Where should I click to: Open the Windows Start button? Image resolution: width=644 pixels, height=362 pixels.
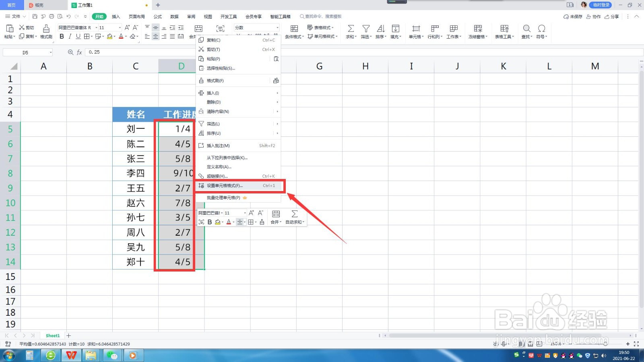pyautogui.click(x=9, y=355)
